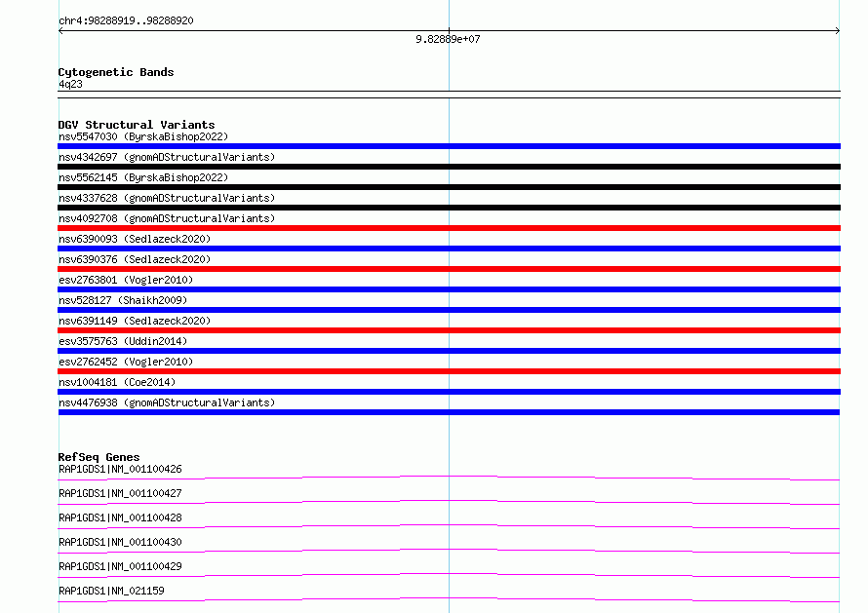Viewport: 868px width, 613px height.
Task: Click the red bar under esv2762452
Action: [449, 371]
